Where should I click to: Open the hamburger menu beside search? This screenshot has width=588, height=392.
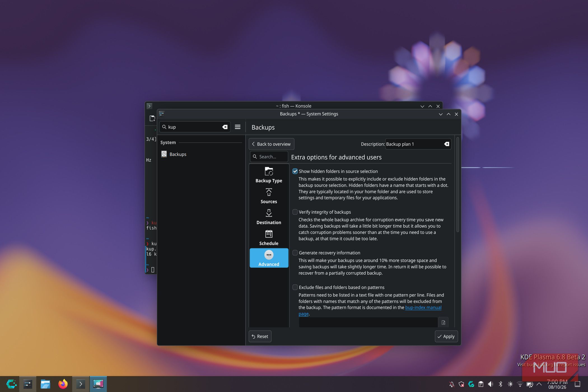(x=237, y=127)
